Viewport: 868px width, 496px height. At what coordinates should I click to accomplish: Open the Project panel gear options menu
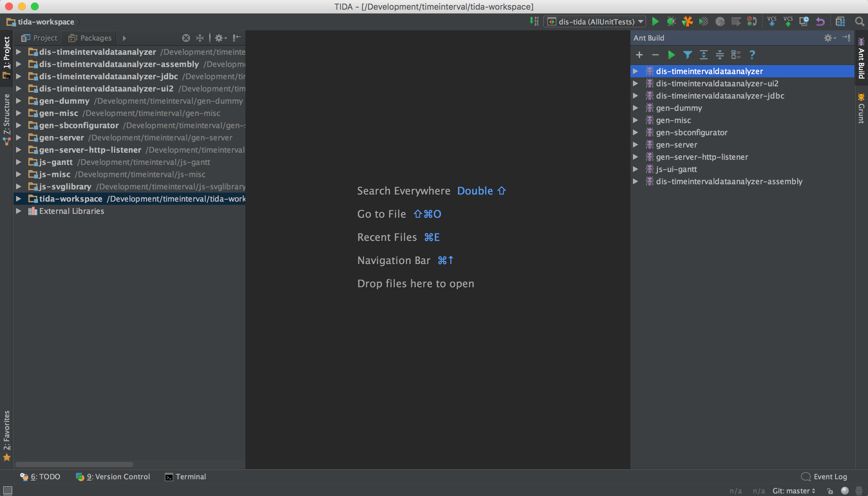220,38
